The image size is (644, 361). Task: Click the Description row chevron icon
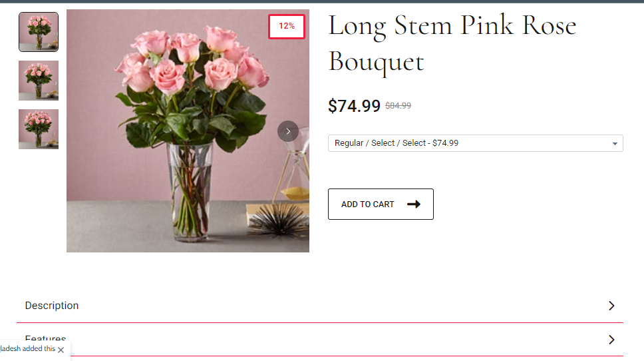click(611, 306)
